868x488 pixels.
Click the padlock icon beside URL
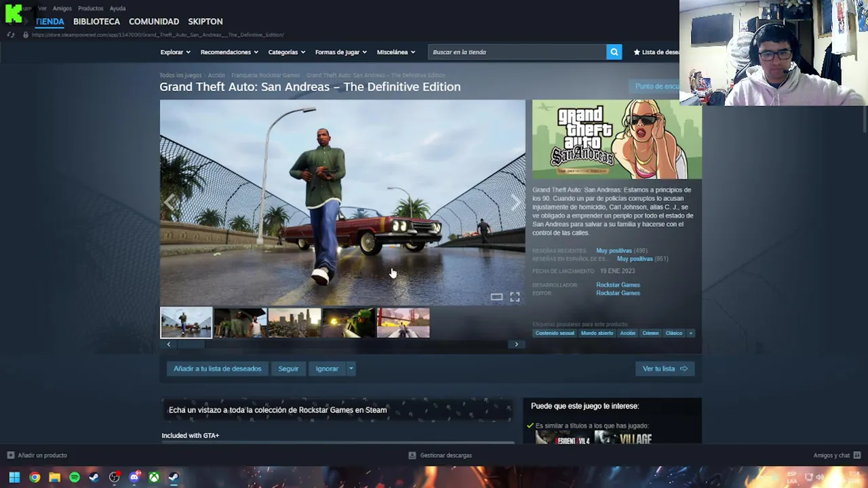point(26,35)
